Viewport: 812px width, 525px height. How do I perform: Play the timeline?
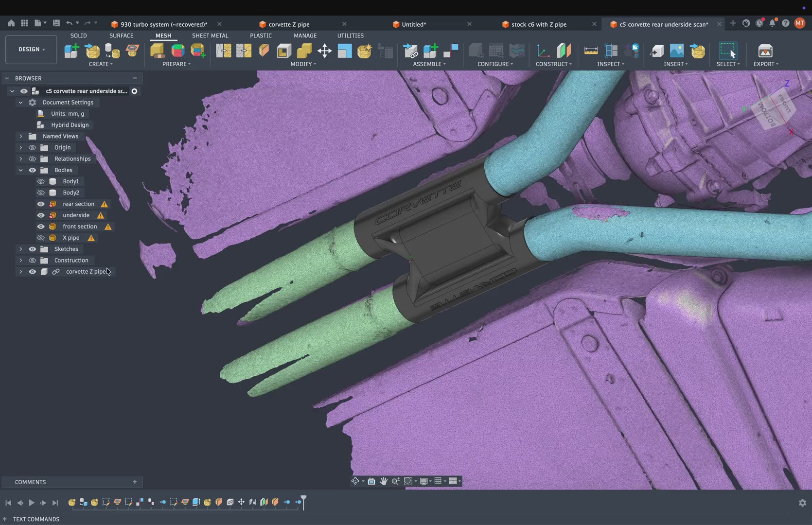click(32, 503)
